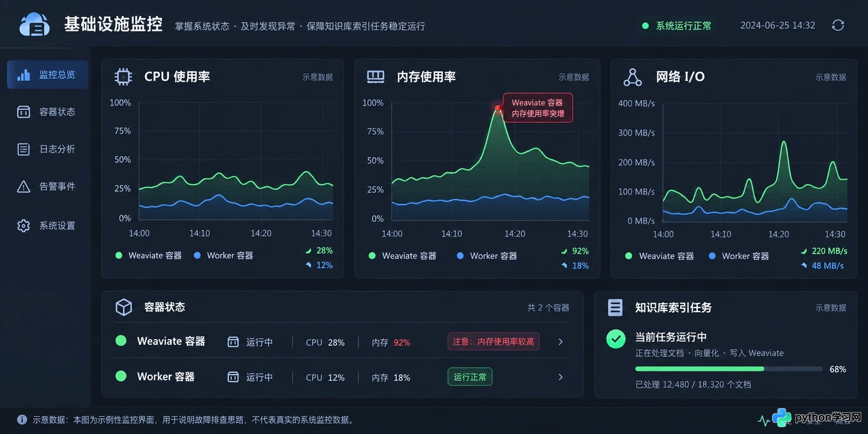868x434 pixels.
Task: Click the indexing task progress bar
Action: pyautogui.click(x=729, y=368)
